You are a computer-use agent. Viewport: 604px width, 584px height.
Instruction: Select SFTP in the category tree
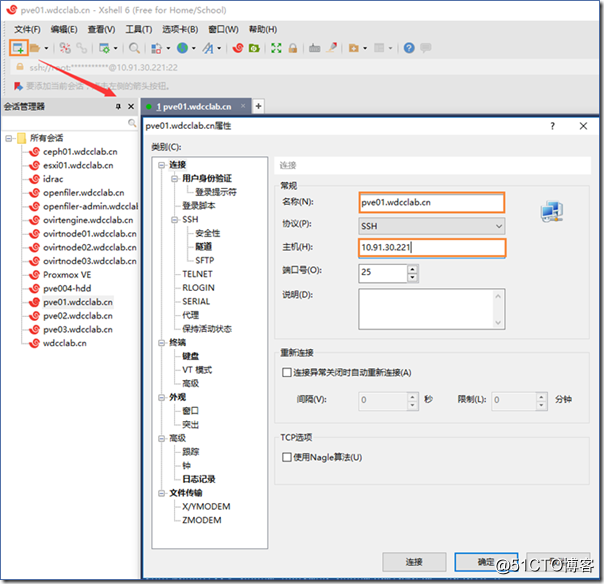[205, 260]
